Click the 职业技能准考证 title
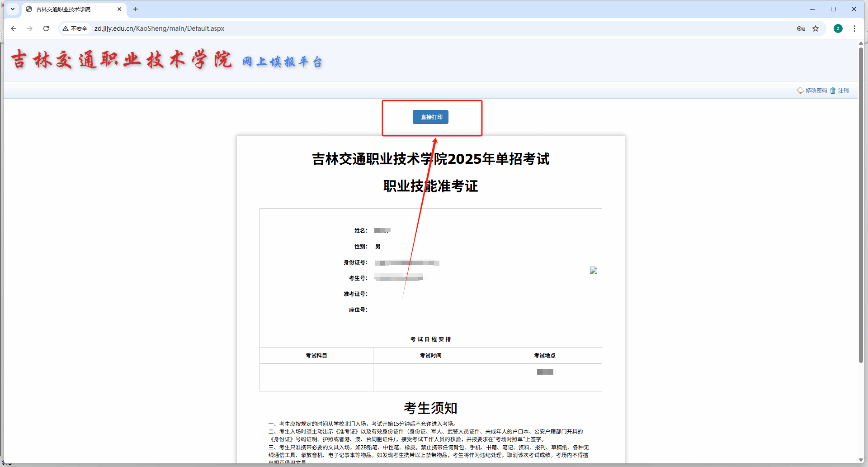 (430, 186)
